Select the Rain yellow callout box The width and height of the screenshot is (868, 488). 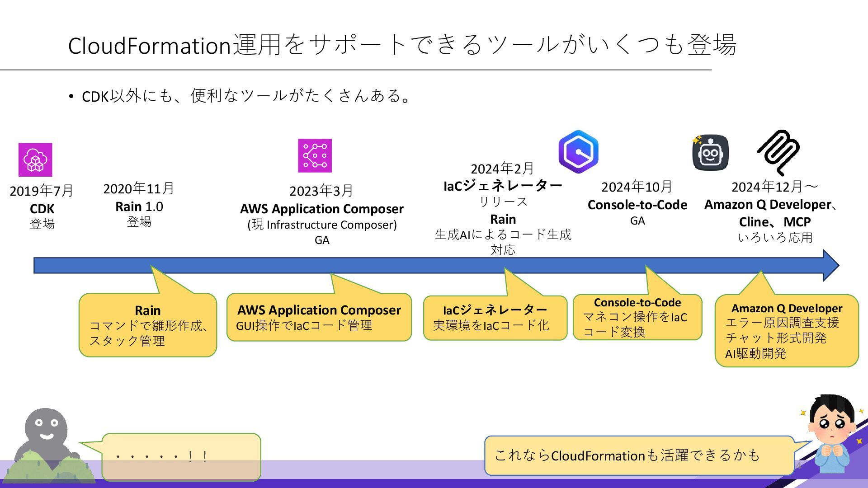148,325
